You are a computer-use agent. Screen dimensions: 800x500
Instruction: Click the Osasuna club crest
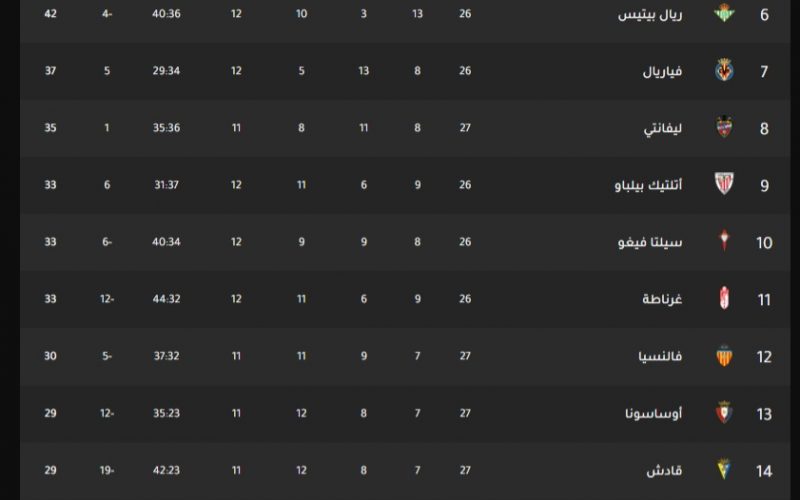[724, 412]
